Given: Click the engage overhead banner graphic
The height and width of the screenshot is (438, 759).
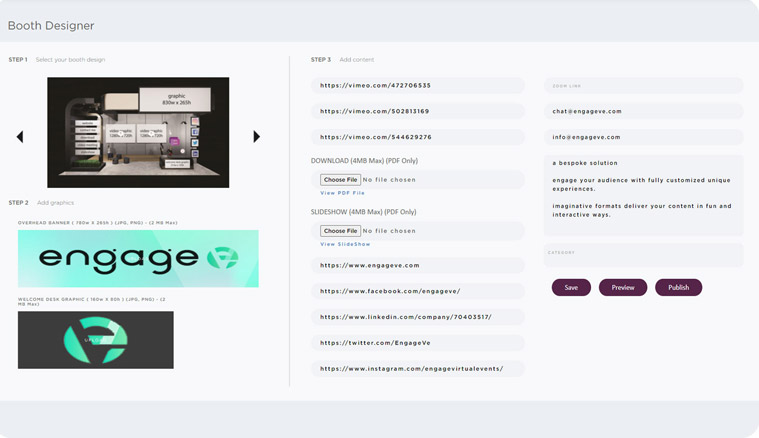Looking at the screenshot, I should pos(138,258).
